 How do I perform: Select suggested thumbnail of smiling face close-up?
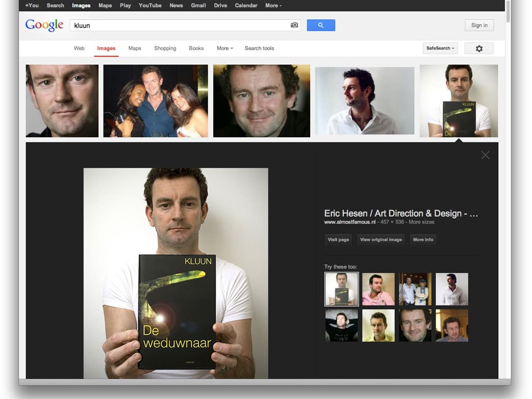(415, 325)
